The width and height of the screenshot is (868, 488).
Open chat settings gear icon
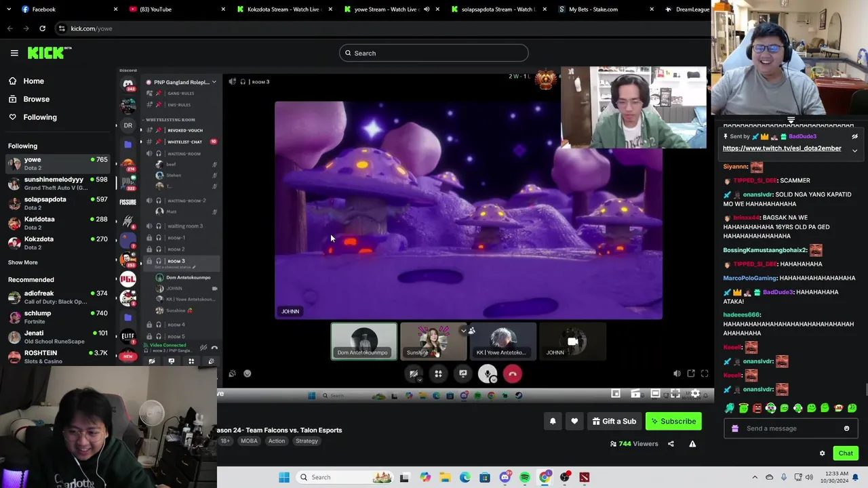pyautogui.click(x=822, y=453)
